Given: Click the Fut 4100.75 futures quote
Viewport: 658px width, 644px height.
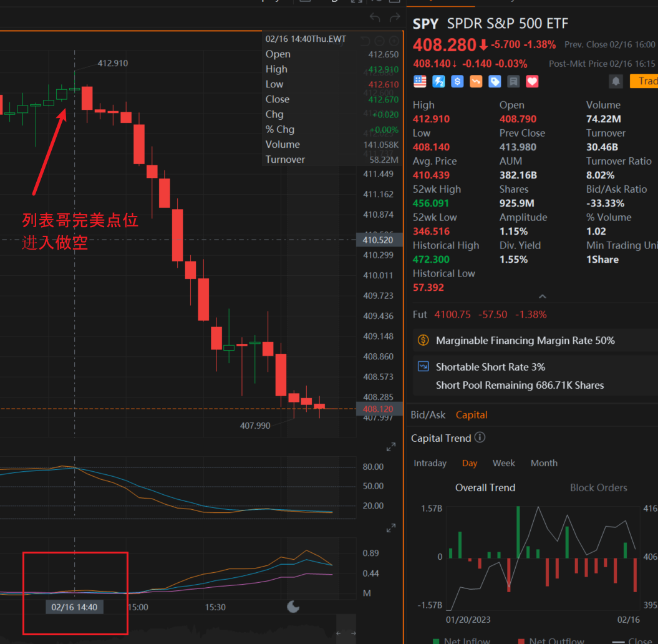Looking at the screenshot, I should tap(480, 315).
